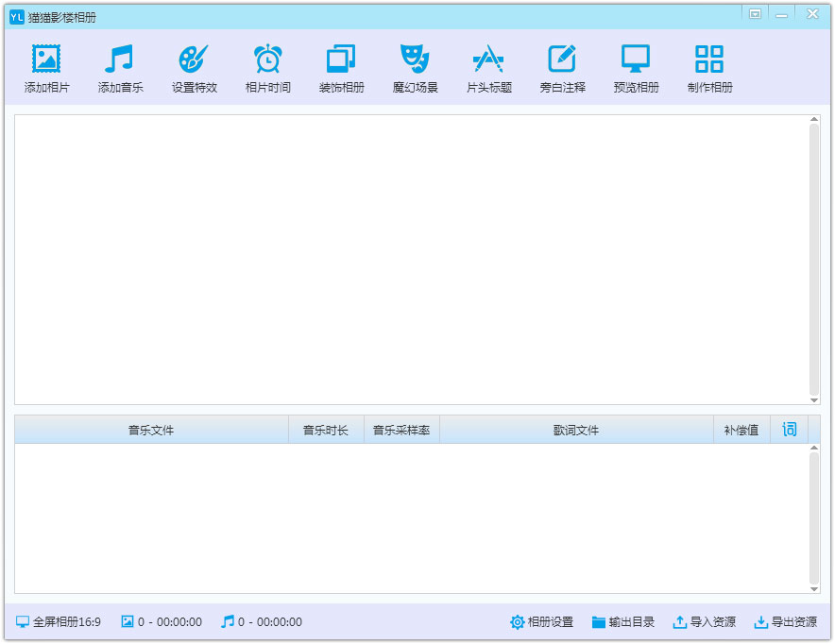This screenshot has height=644, width=835.
Task: Click the 添加相片 add photo icon
Action: click(46, 59)
